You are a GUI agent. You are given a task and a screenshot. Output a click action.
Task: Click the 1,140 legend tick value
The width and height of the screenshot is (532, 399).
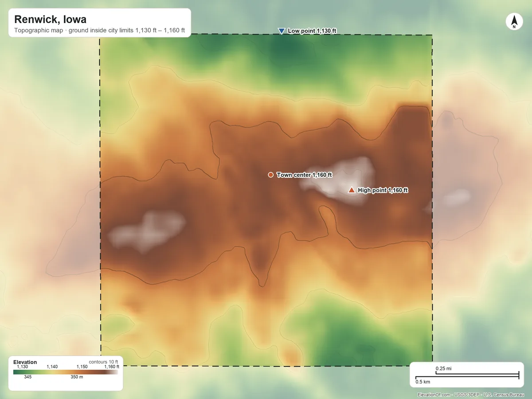(52, 367)
